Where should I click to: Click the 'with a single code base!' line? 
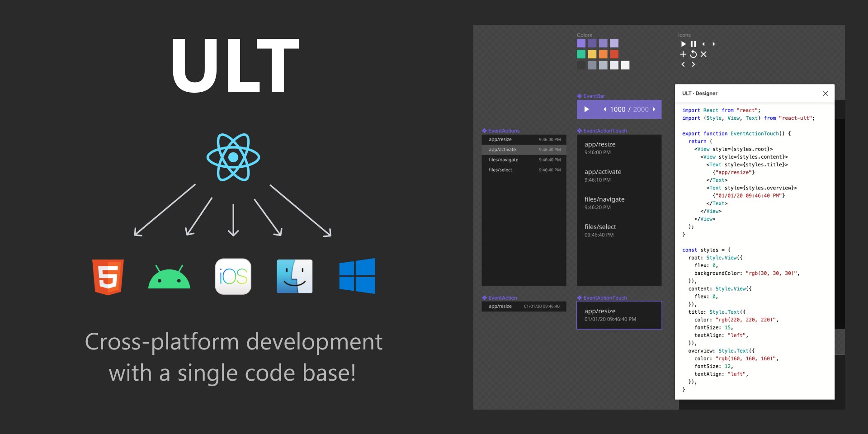[232, 373]
